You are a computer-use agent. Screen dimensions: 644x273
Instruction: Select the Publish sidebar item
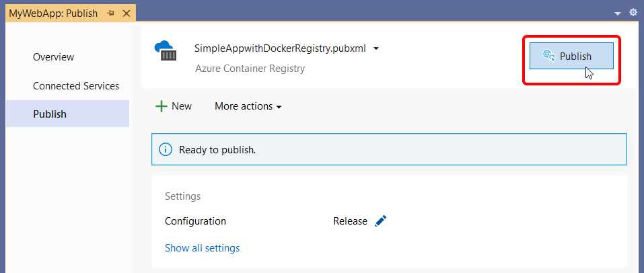click(x=50, y=114)
